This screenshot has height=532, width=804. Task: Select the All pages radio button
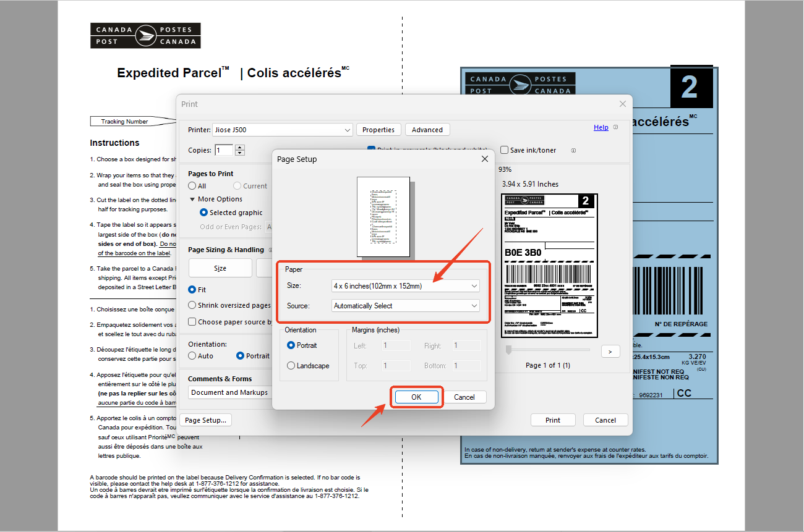pos(192,186)
